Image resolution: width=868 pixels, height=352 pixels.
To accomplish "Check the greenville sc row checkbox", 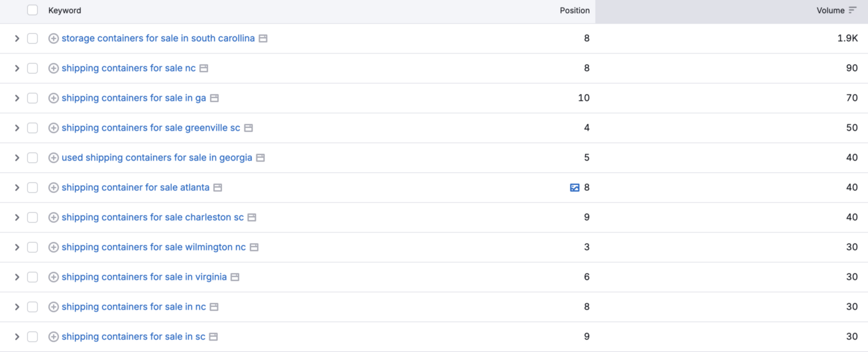I will (32, 128).
